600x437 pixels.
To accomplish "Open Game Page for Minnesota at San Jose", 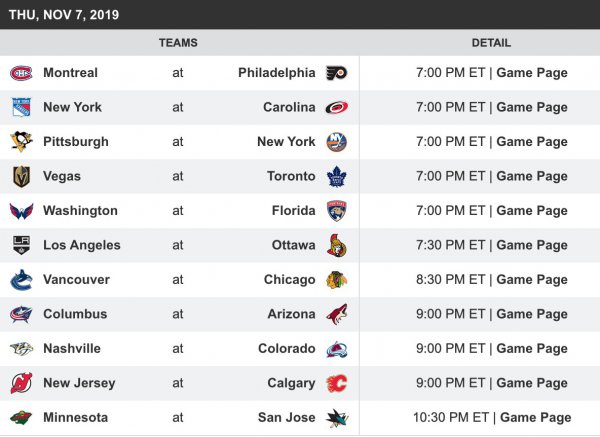I will pos(536,418).
